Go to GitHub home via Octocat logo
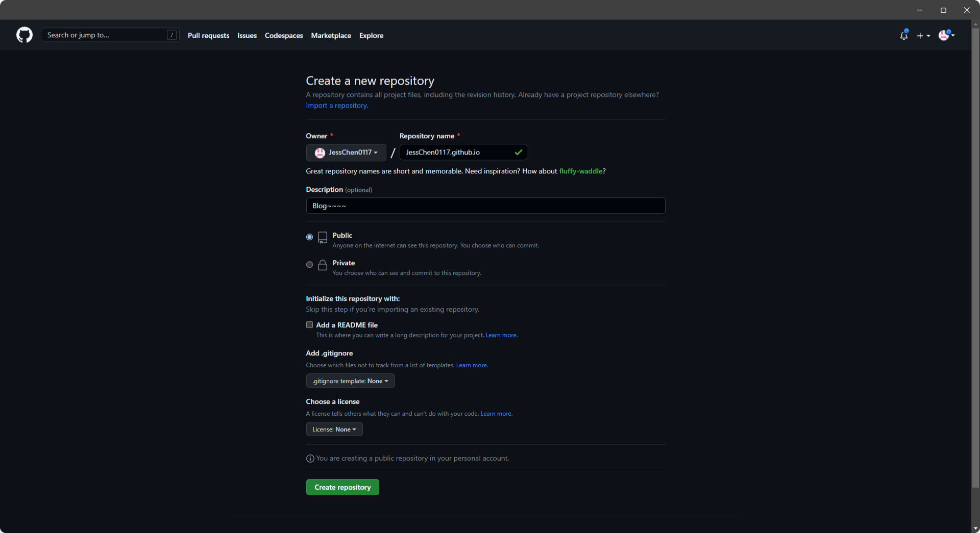 (24, 35)
